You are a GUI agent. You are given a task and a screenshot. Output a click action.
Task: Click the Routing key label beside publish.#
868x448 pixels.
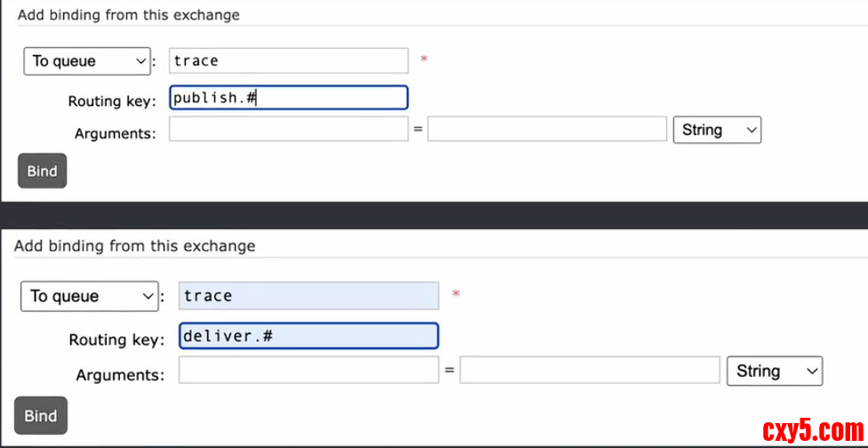click(x=111, y=101)
